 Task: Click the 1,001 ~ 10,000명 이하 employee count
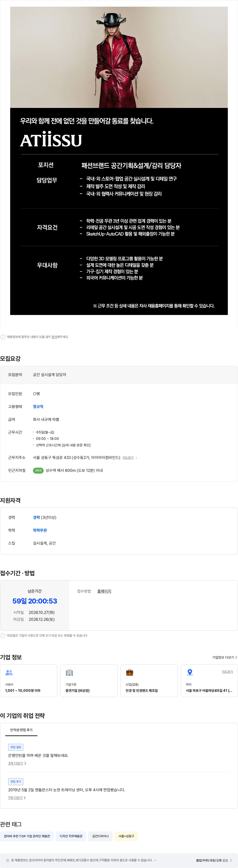click(23, 690)
